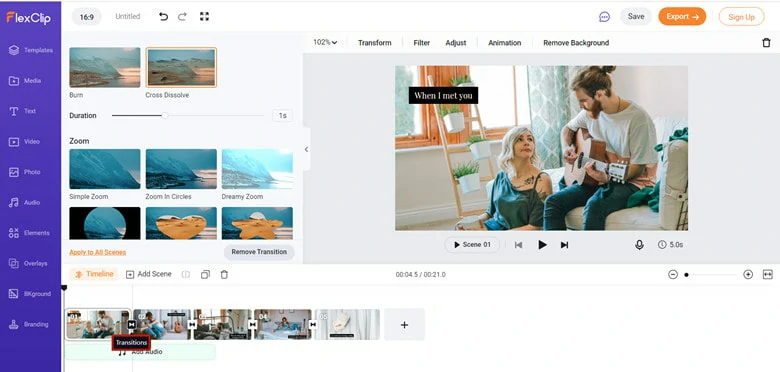Click Remove Transition button
The image size is (780, 372).
pyautogui.click(x=259, y=252)
